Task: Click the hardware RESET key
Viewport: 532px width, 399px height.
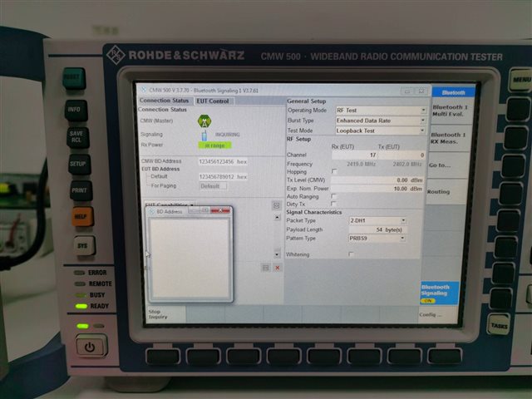Action: pyautogui.click(x=74, y=78)
